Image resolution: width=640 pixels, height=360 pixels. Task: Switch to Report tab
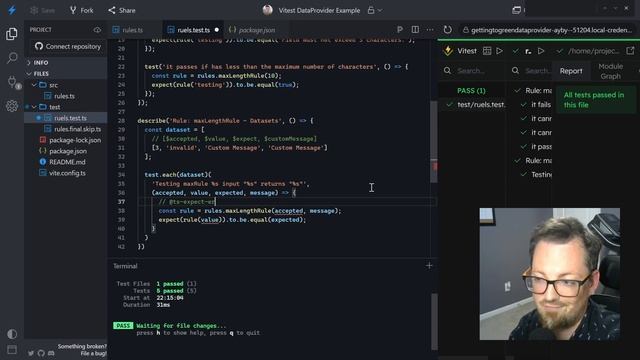pos(571,71)
